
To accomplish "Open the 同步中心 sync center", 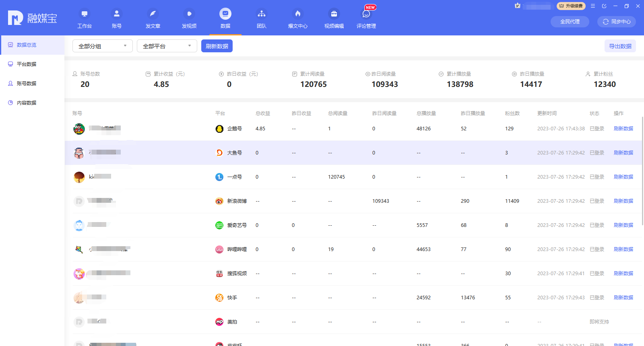I will tap(616, 22).
